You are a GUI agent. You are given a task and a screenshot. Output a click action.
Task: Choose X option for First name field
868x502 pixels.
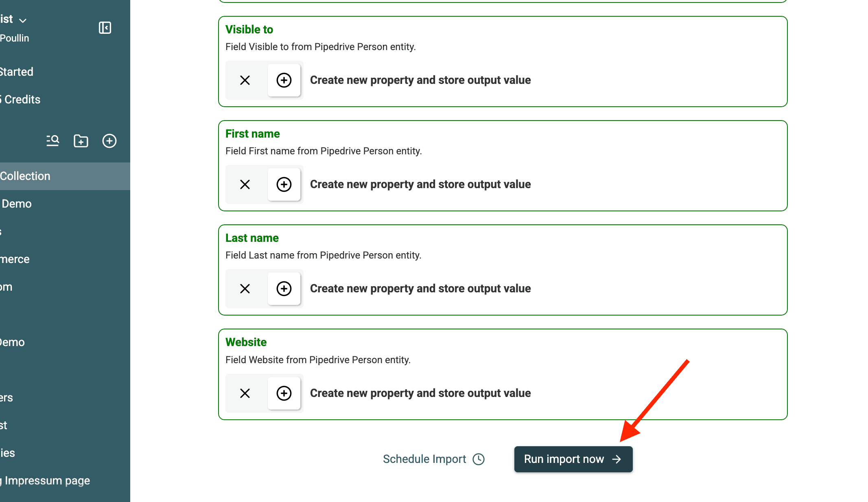[245, 184]
